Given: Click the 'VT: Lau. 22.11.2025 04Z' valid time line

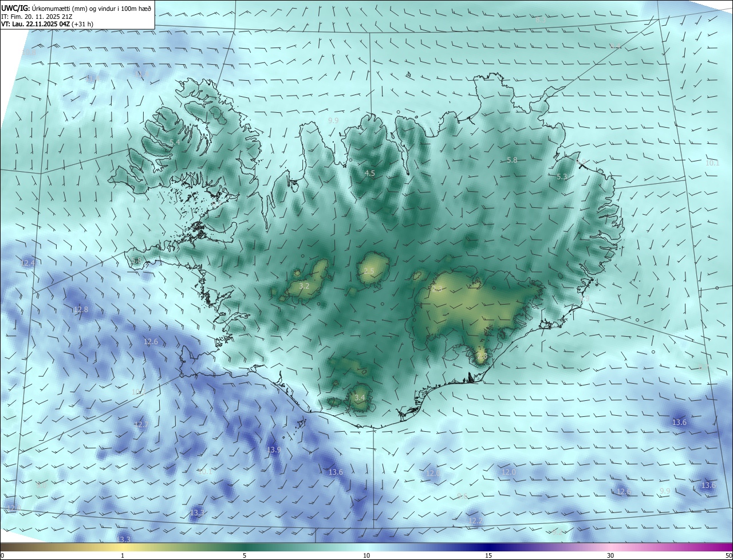Looking at the screenshot, I should click(47, 24).
